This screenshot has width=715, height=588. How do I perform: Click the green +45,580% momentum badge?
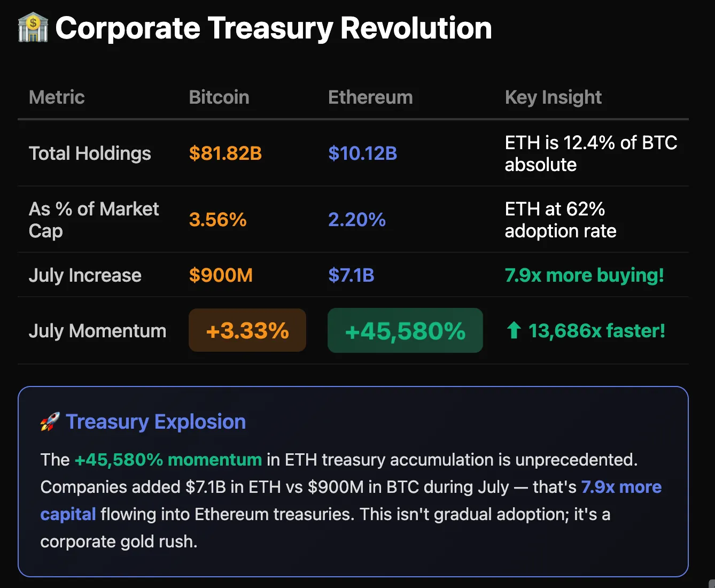(x=405, y=330)
